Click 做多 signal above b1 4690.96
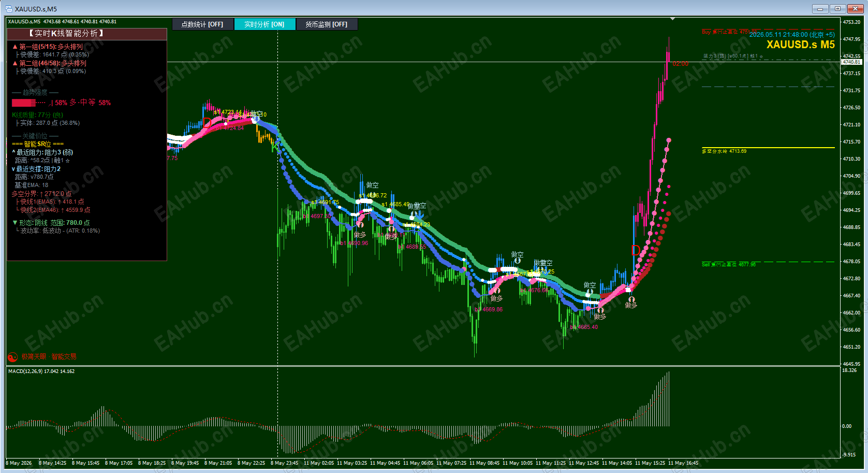Image resolution: width=868 pixels, height=473 pixels. click(360, 235)
